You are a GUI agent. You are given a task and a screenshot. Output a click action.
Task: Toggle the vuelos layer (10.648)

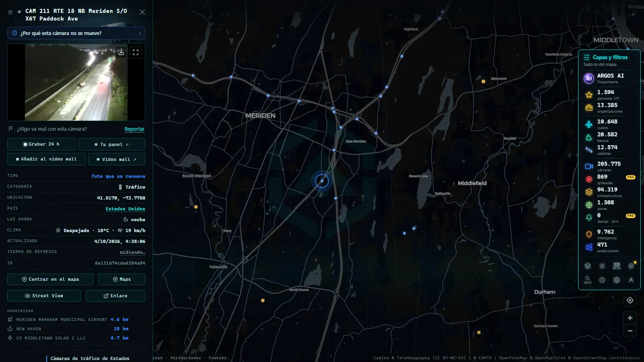pyautogui.click(x=609, y=124)
